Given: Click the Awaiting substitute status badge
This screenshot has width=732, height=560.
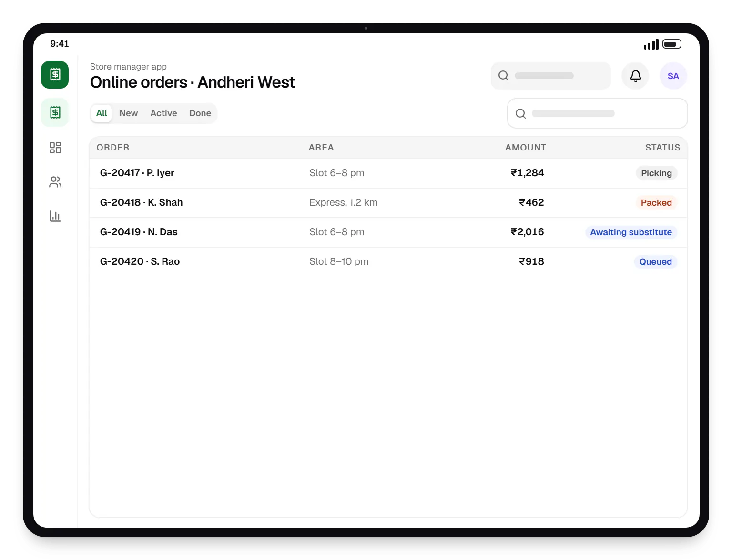Looking at the screenshot, I should 631,232.
